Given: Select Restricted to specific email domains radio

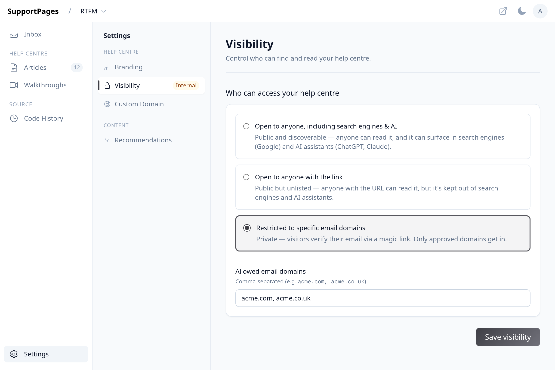Looking at the screenshot, I should 247,228.
